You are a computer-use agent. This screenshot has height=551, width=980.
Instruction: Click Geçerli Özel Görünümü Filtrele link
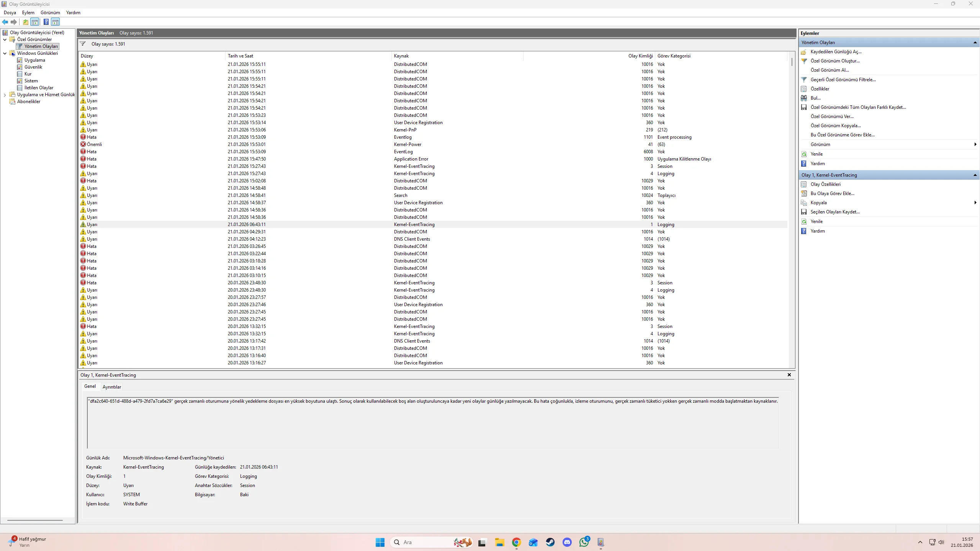coord(843,80)
